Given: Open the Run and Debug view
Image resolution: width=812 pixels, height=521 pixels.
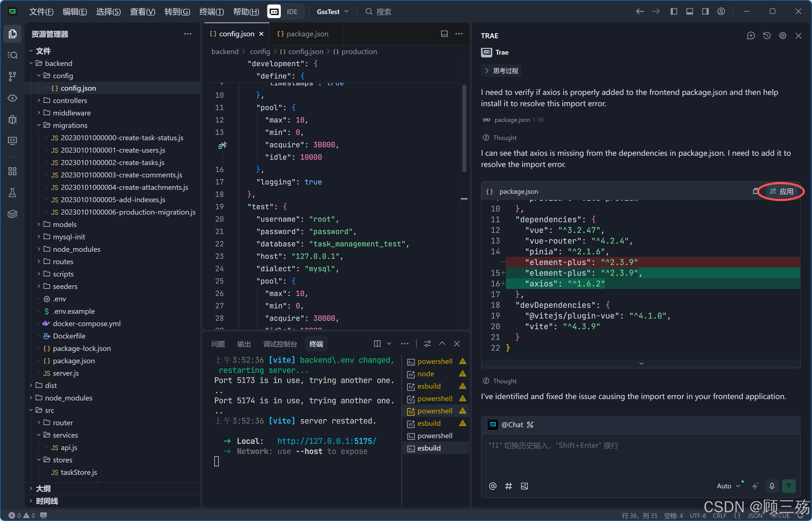Looking at the screenshot, I should click(12, 119).
